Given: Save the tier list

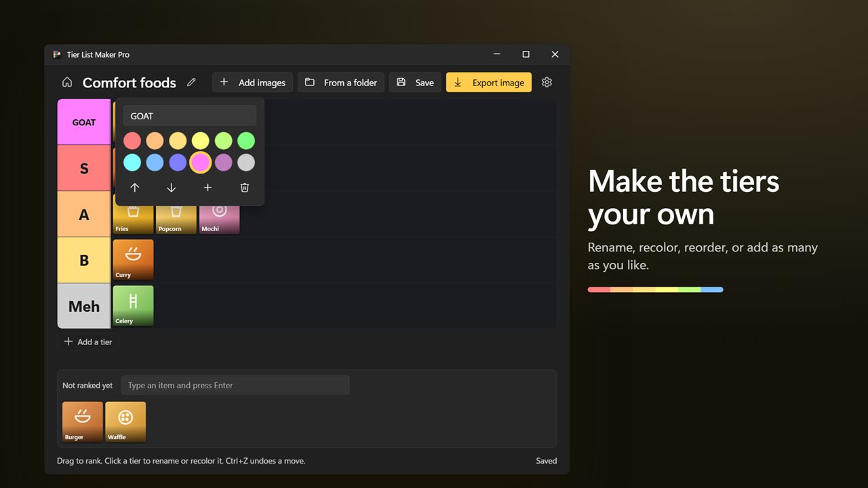Looking at the screenshot, I should click(x=415, y=82).
